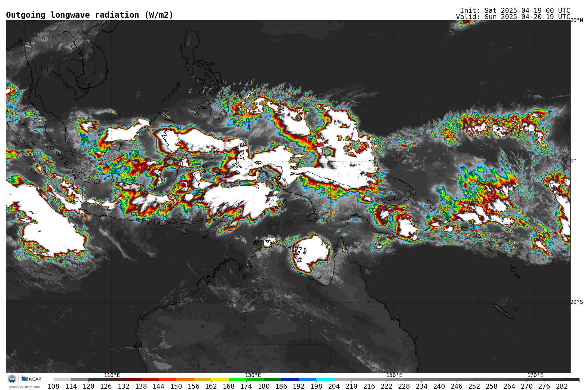Image resolution: width=588 pixels, height=390 pixels.
Task: Click the NSF logo icon
Action: tap(12, 379)
